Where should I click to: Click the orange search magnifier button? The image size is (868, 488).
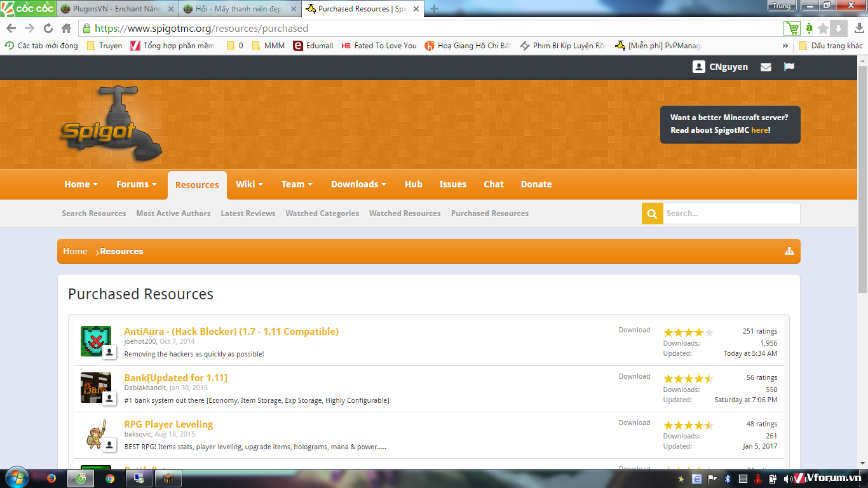(x=652, y=213)
